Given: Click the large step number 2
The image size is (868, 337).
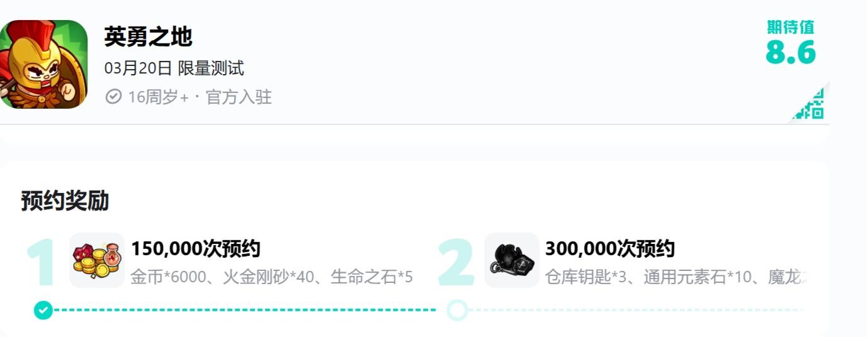Looking at the screenshot, I should (x=456, y=263).
